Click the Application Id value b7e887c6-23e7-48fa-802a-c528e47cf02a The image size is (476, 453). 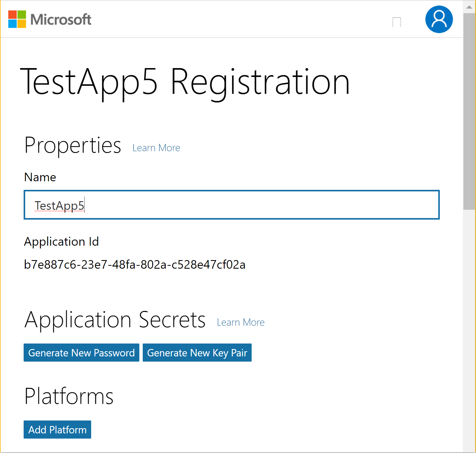[x=135, y=264]
